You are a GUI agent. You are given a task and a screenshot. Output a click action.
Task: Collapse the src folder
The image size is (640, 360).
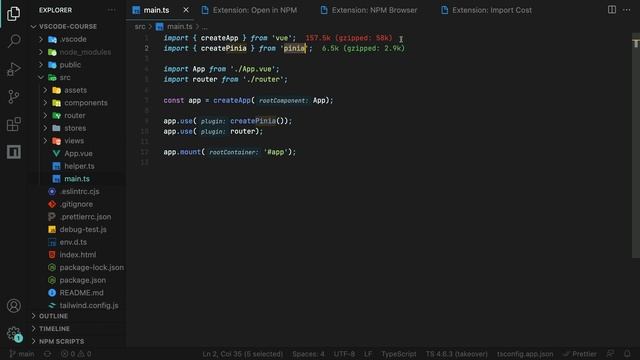(41, 78)
